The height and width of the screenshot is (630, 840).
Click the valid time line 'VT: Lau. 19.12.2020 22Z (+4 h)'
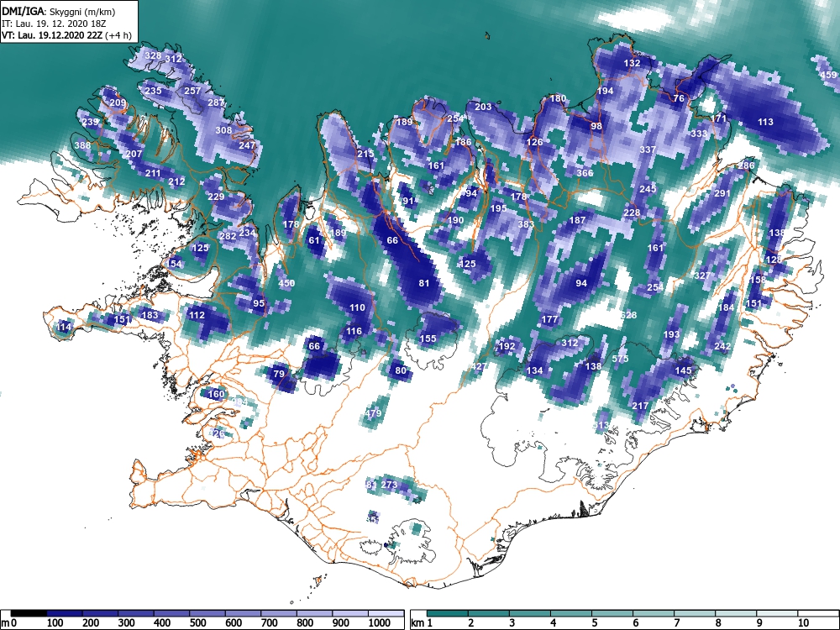click(x=66, y=35)
